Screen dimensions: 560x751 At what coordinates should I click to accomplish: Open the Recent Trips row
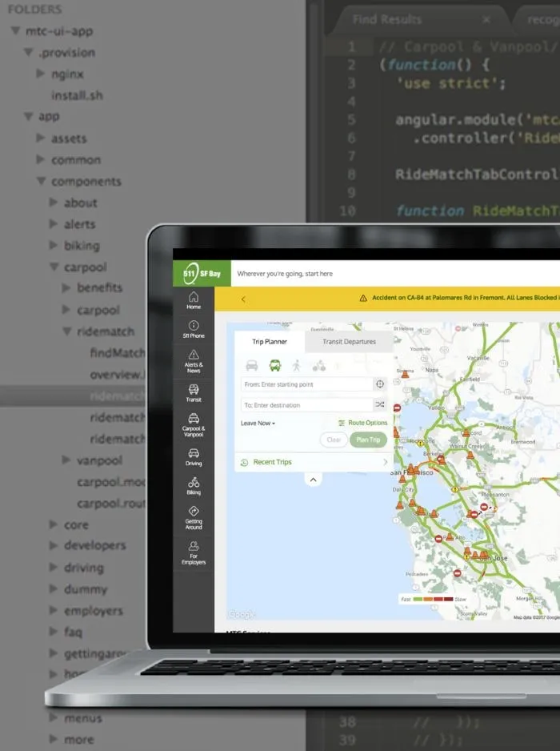click(314, 462)
